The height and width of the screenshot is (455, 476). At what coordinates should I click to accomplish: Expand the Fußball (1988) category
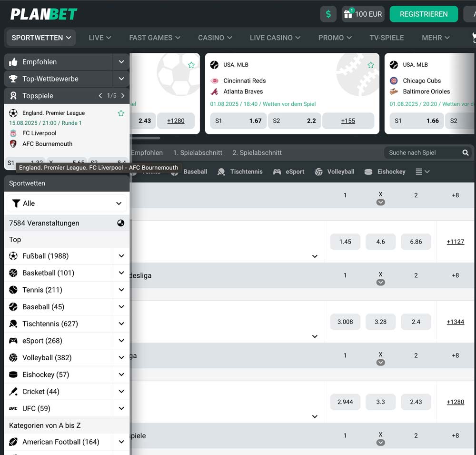point(121,256)
